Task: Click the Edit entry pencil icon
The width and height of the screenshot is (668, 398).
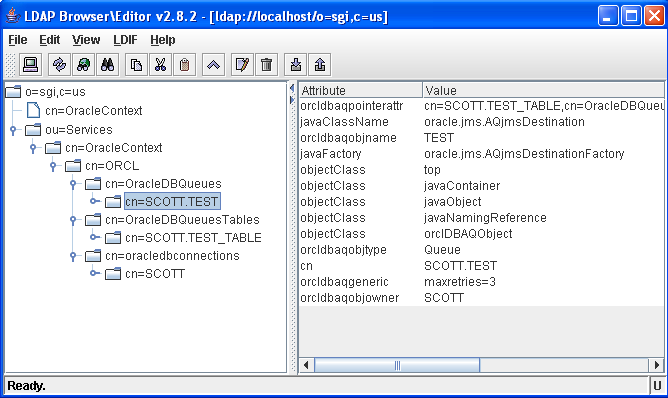Action: pos(242,65)
